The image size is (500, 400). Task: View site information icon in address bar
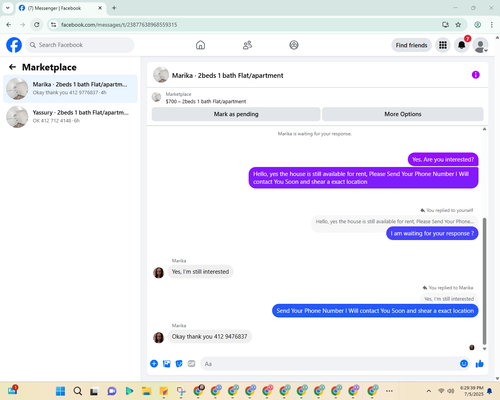click(53, 25)
